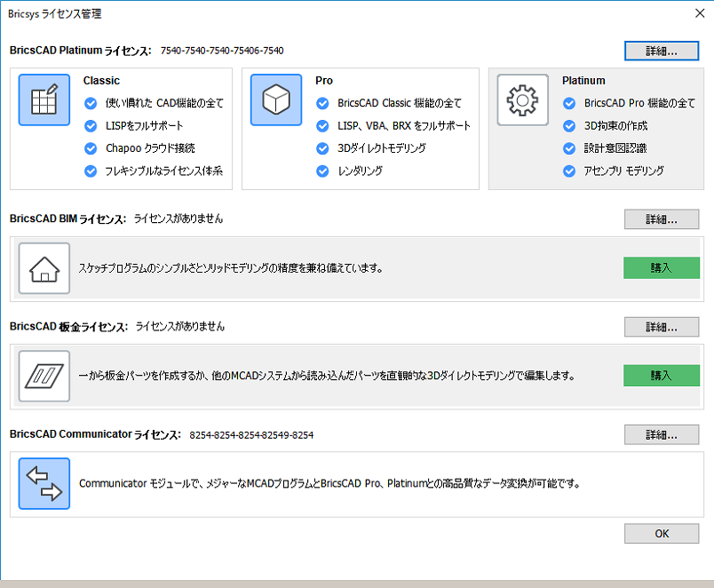Screen dimensions: 714x588
Task: Click the Platinum card heading text
Action: point(583,81)
